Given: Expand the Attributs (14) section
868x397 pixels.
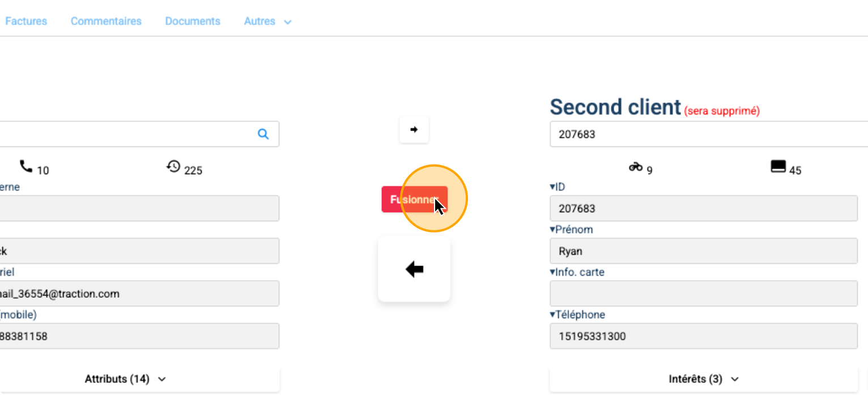Looking at the screenshot, I should 125,379.
